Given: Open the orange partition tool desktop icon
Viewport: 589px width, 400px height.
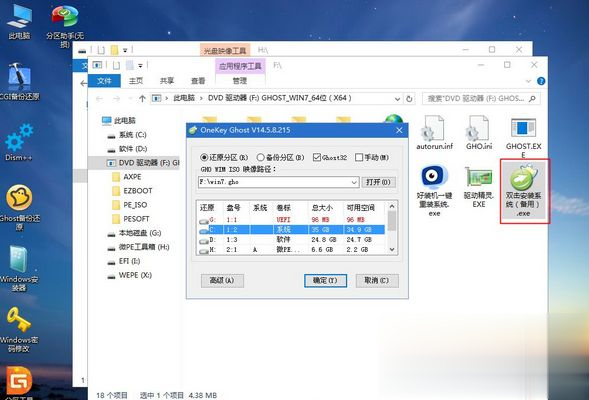Looking at the screenshot, I should point(19,382).
